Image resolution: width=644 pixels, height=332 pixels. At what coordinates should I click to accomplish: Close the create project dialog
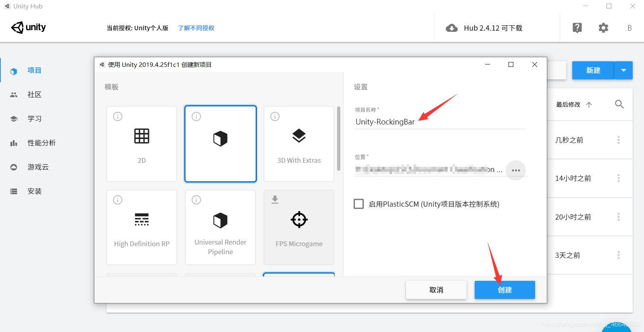coord(535,64)
